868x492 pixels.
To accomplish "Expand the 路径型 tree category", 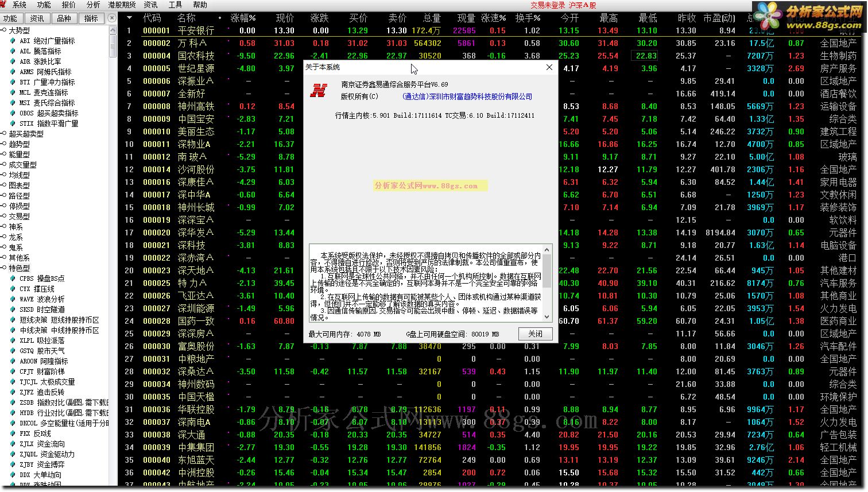I will click(3, 196).
